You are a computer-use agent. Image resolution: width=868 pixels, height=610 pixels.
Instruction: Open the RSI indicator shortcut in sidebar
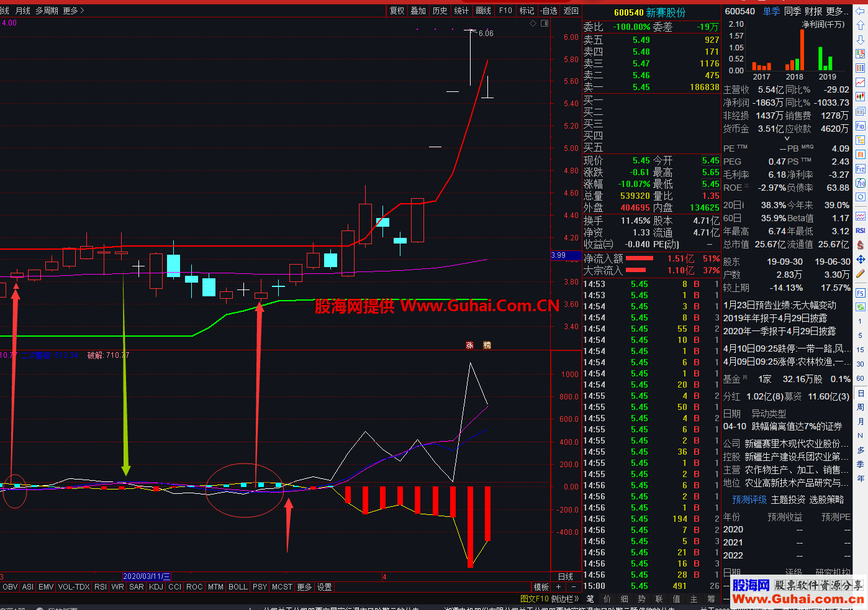coord(860,230)
